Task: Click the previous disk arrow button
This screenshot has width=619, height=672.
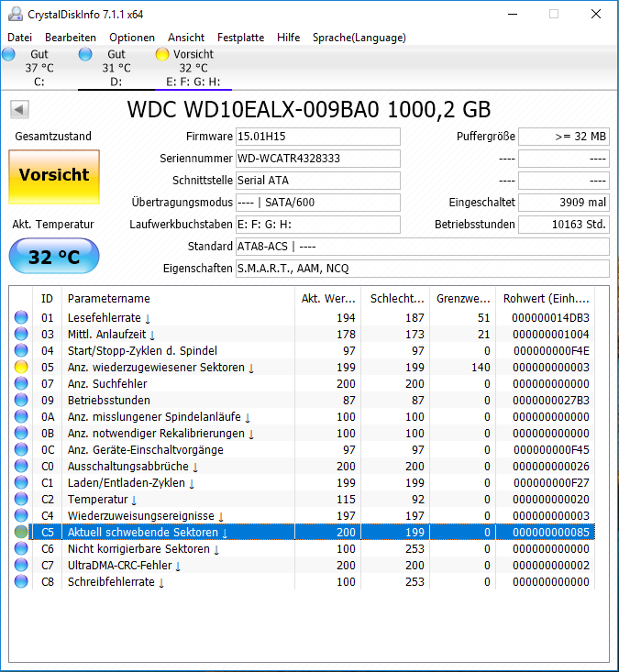Action: coord(19,110)
